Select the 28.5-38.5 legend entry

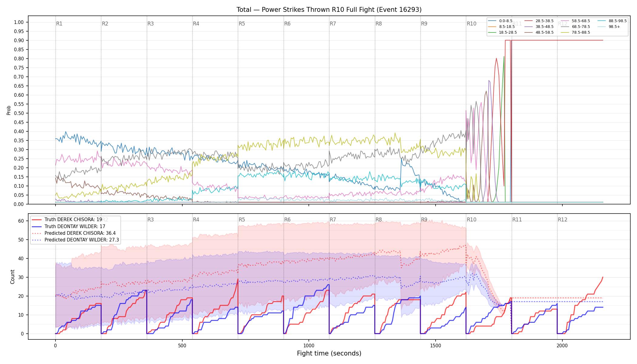click(539, 21)
